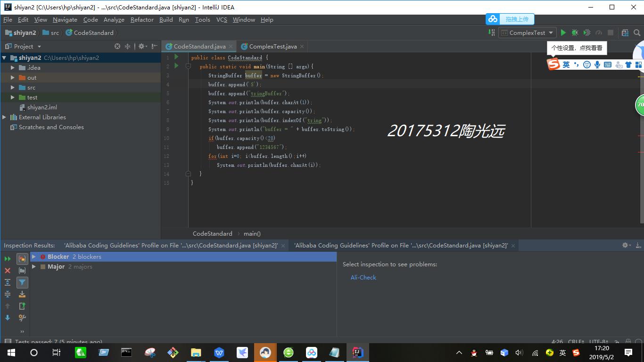Image resolution: width=644 pixels, height=362 pixels.
Task: Go to next problem with the blue down arrow
Action: point(8,318)
